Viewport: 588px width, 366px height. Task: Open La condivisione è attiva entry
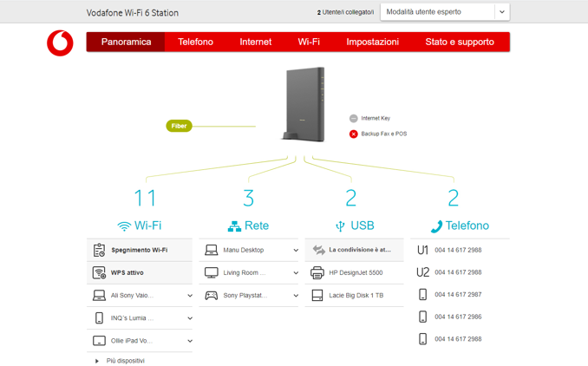click(x=355, y=250)
